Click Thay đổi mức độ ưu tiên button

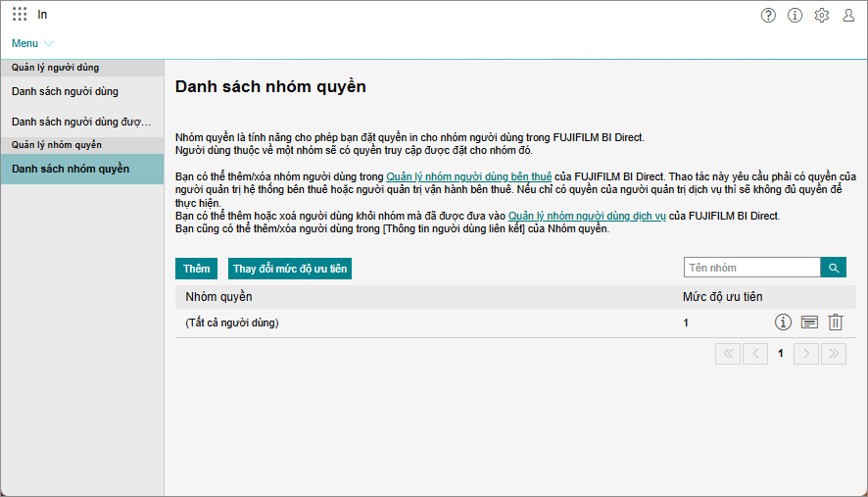tap(290, 269)
